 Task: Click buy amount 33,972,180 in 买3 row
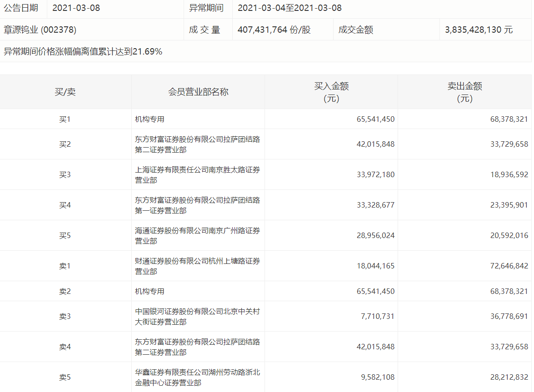[x=375, y=175]
